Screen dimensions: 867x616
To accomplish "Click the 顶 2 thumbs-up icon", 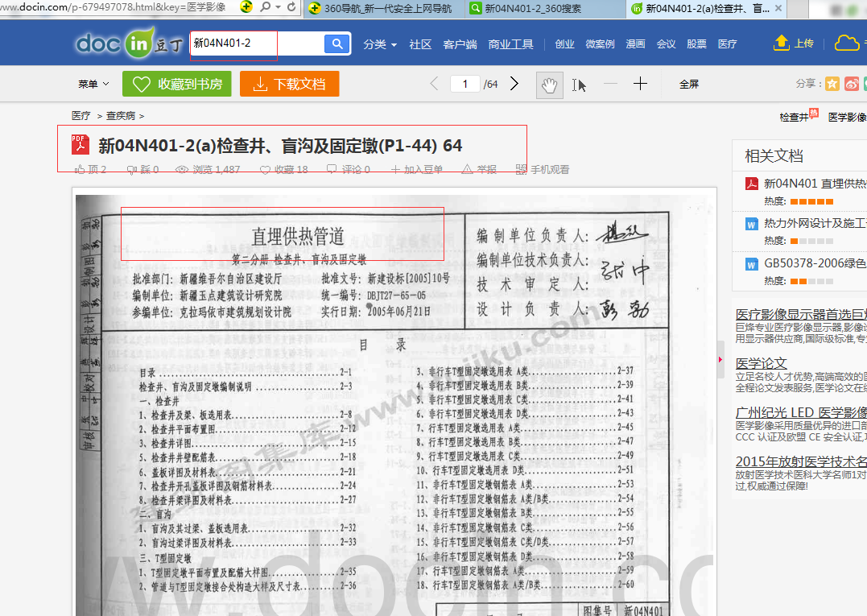I will [x=81, y=169].
